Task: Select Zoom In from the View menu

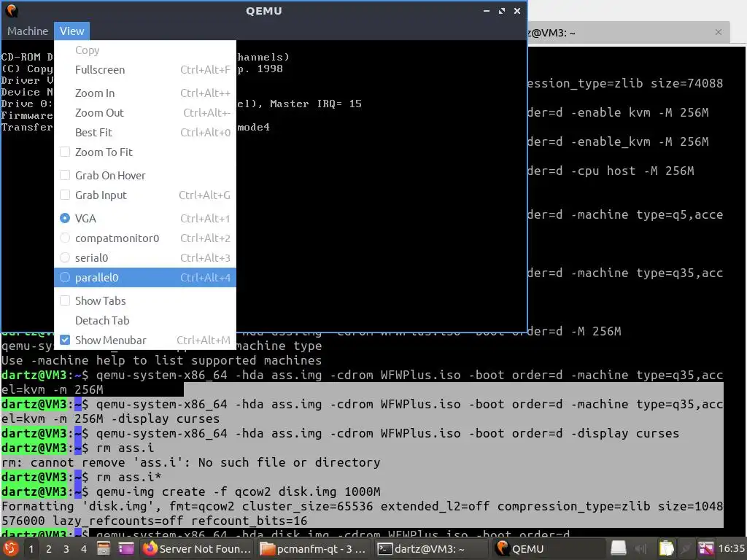Action: (145, 93)
